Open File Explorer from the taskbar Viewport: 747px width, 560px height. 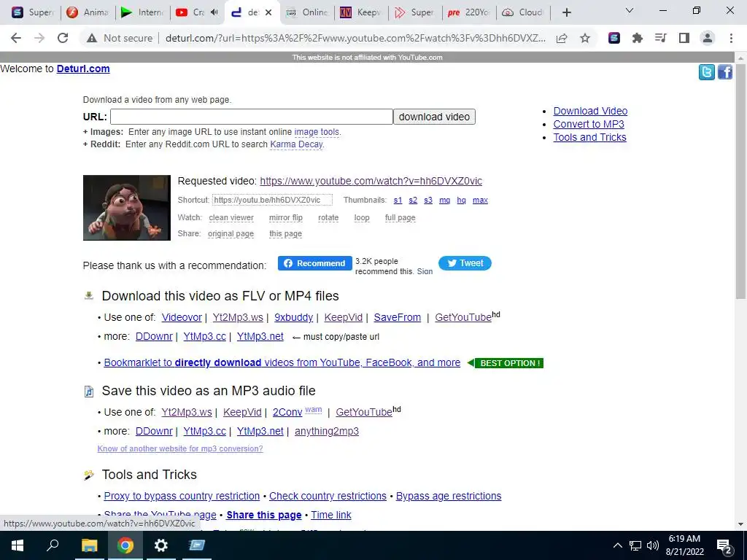(89, 545)
